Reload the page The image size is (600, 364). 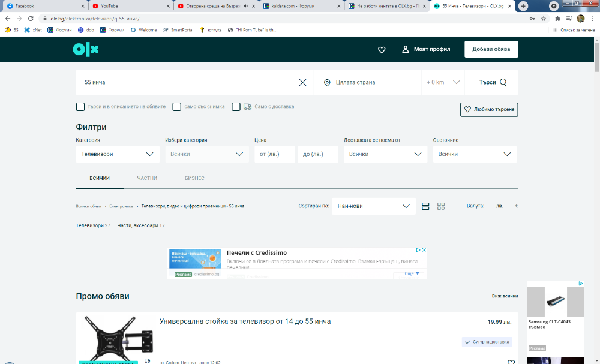(31, 19)
